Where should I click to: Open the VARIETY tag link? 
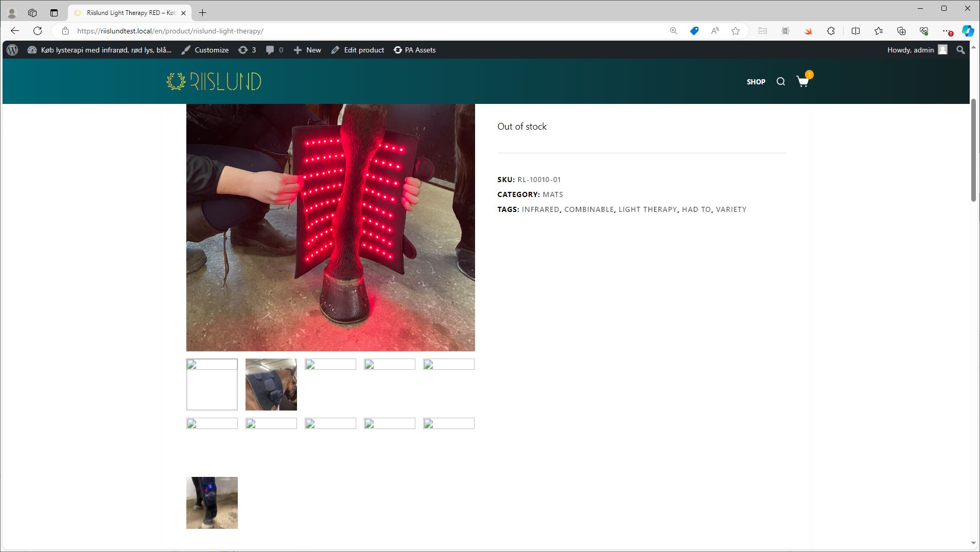pyautogui.click(x=731, y=209)
